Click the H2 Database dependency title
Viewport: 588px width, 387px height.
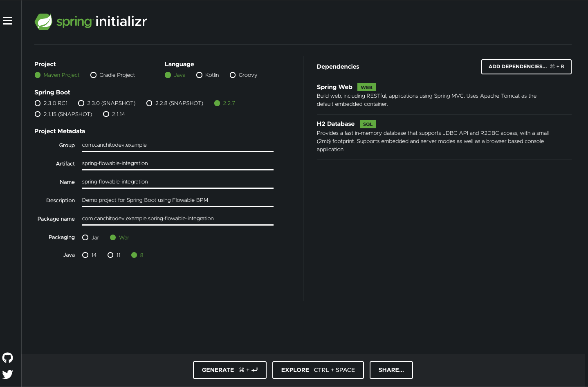[x=336, y=124]
